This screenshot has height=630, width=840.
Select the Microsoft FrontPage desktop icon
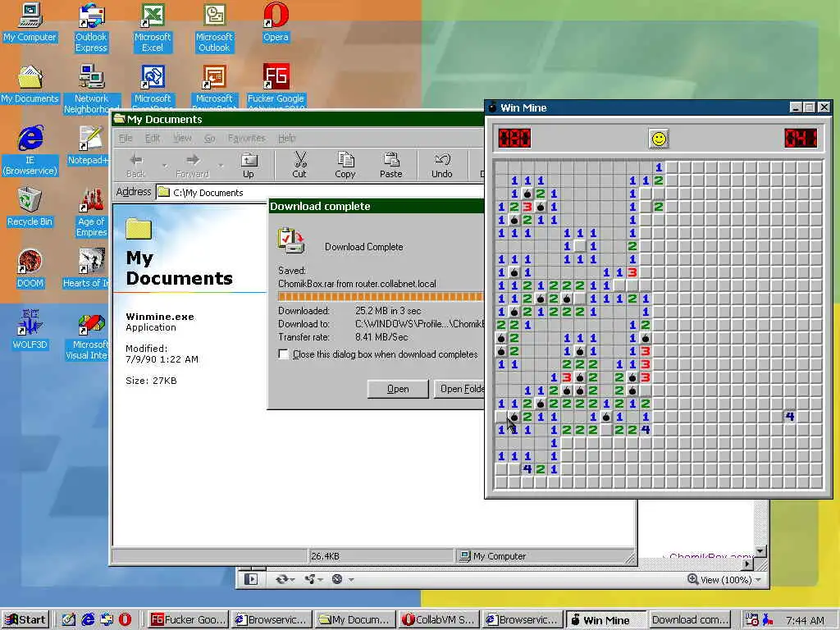pos(153,89)
